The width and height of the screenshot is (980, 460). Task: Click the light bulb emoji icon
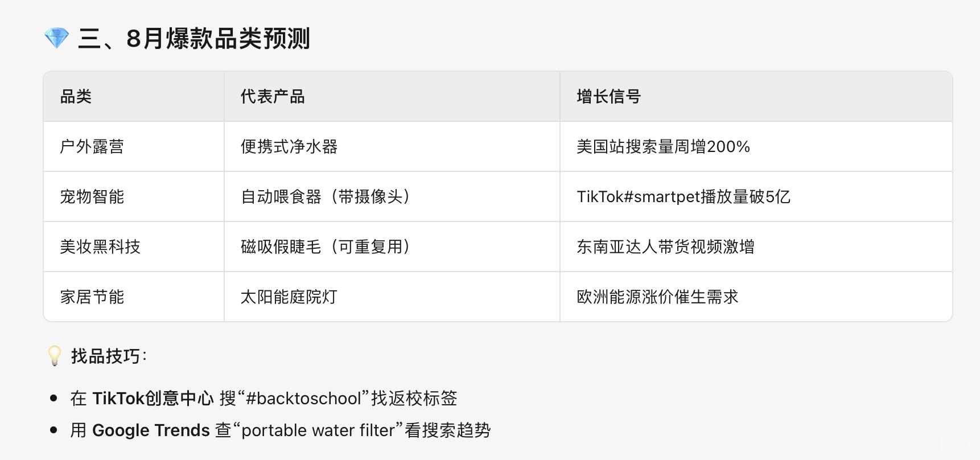coord(55,356)
